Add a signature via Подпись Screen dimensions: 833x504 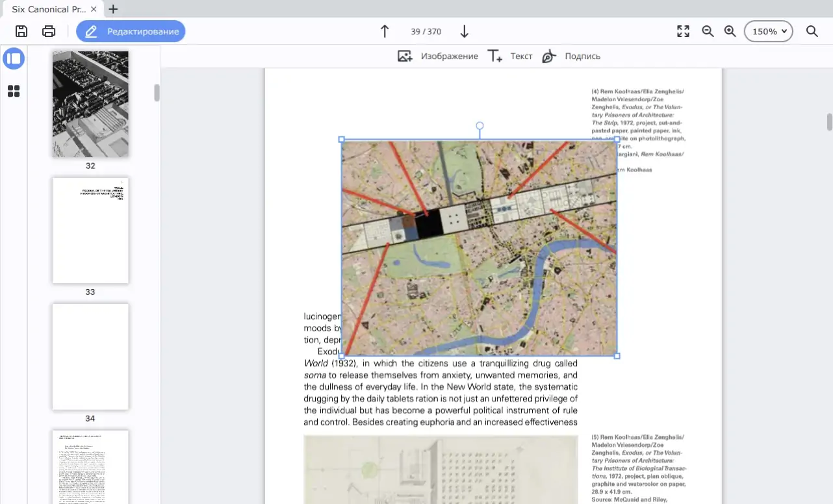[x=570, y=57]
